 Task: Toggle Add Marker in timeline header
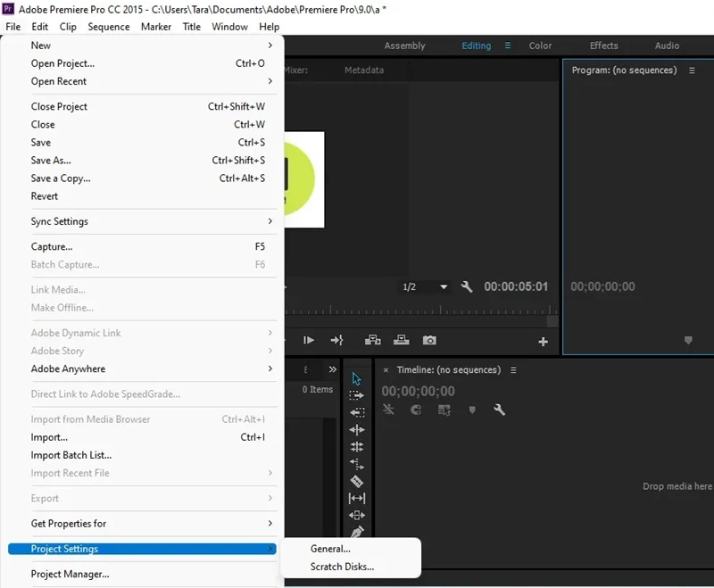[472, 410]
